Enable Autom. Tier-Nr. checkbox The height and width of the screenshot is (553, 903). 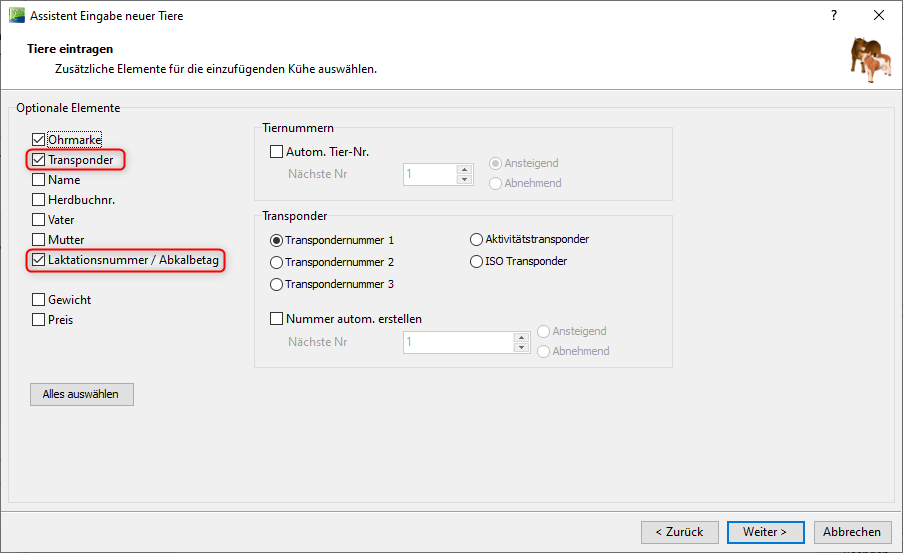(x=277, y=152)
